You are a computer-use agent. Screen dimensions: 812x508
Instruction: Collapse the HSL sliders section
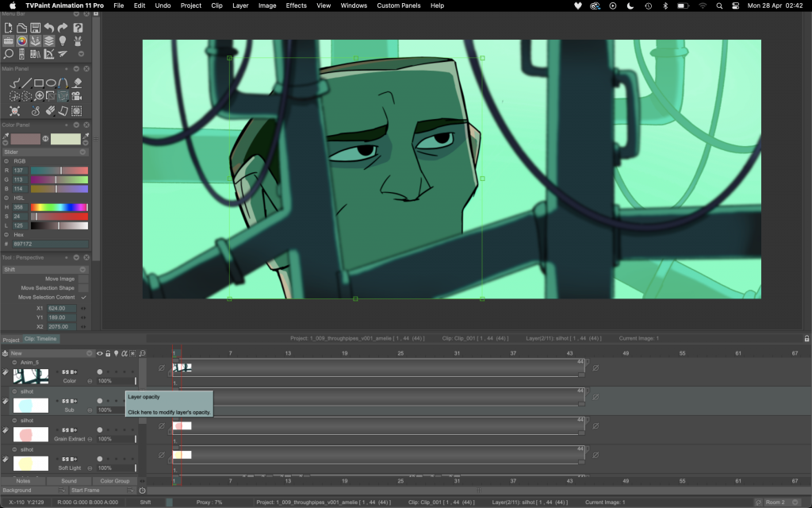pyautogui.click(x=6, y=198)
